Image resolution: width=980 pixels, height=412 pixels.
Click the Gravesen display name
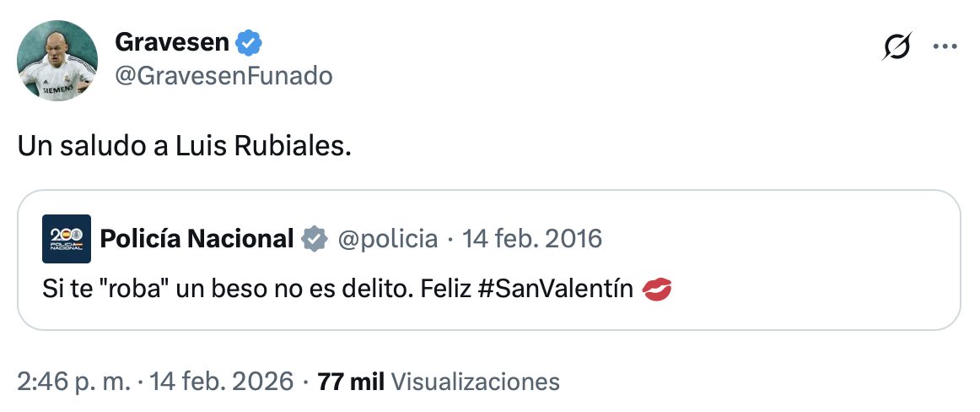pos(173,41)
